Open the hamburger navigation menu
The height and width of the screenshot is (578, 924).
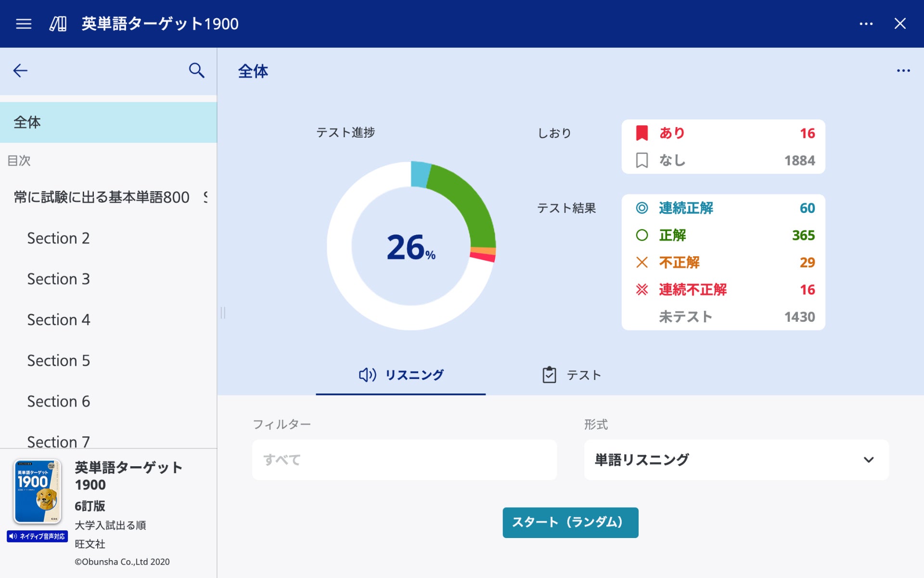point(23,24)
